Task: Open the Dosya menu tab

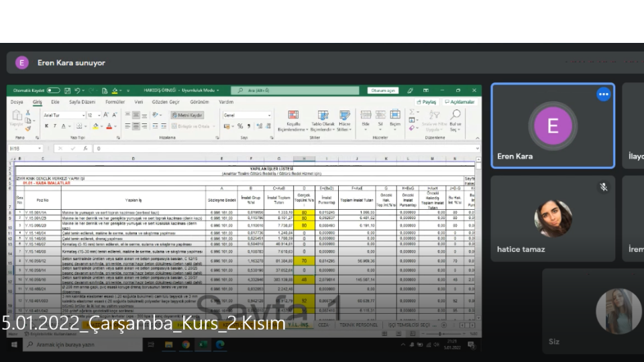Action: [17, 102]
